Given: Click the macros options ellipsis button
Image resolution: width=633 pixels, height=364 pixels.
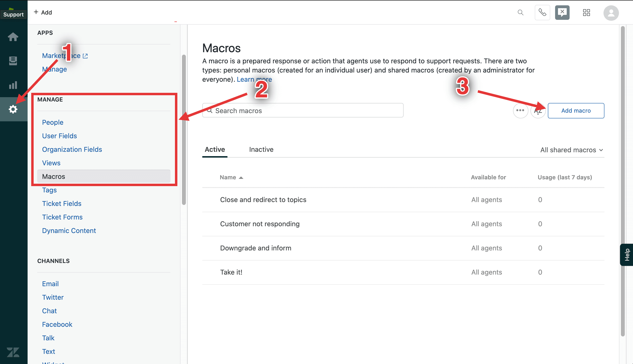Looking at the screenshot, I should 520,110.
